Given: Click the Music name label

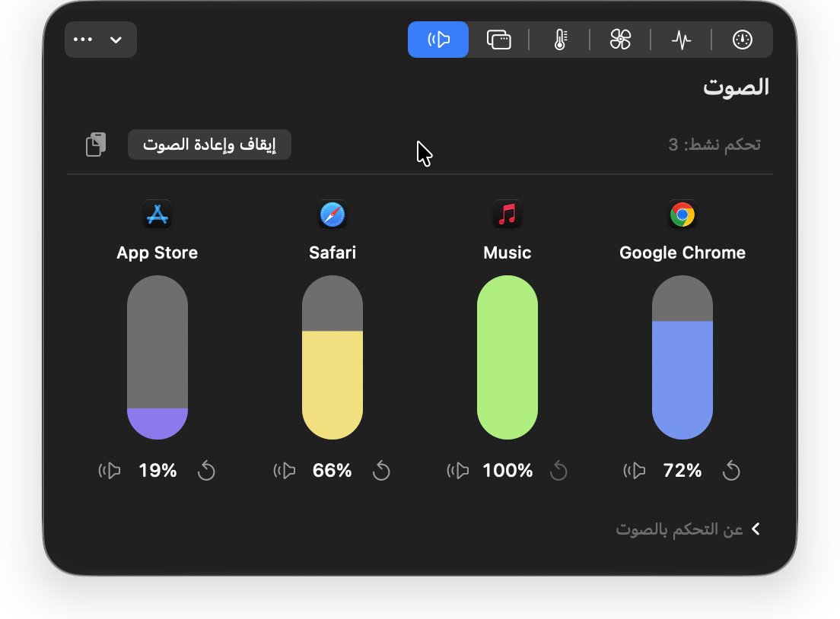Looking at the screenshot, I should click(508, 252).
